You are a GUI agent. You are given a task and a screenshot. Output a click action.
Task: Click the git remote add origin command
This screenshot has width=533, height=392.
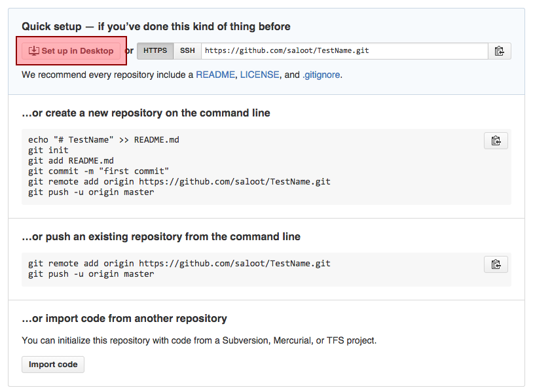(x=178, y=181)
